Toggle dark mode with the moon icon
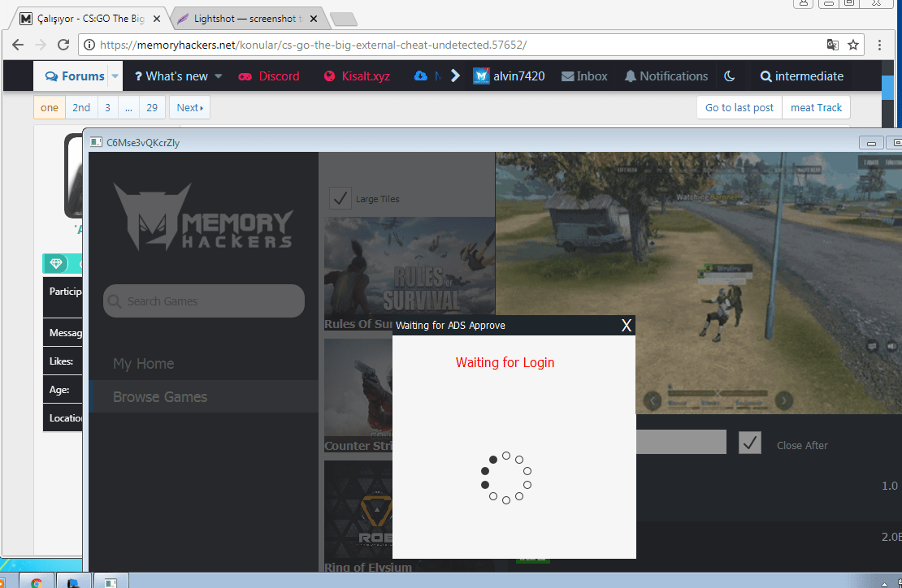The height and width of the screenshot is (588, 902). point(730,76)
